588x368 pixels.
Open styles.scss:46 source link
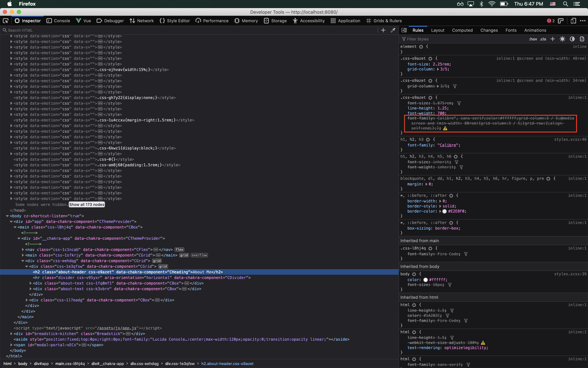tap(570, 139)
